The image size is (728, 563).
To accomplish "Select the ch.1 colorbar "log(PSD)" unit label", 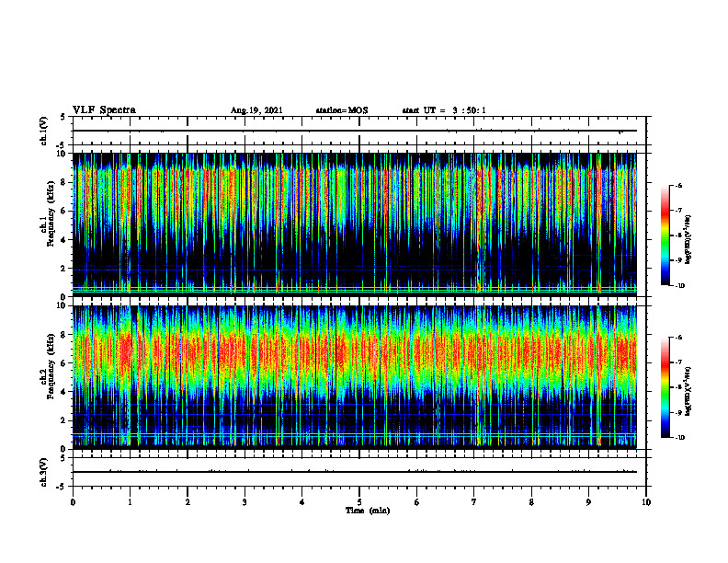I will [x=688, y=240].
